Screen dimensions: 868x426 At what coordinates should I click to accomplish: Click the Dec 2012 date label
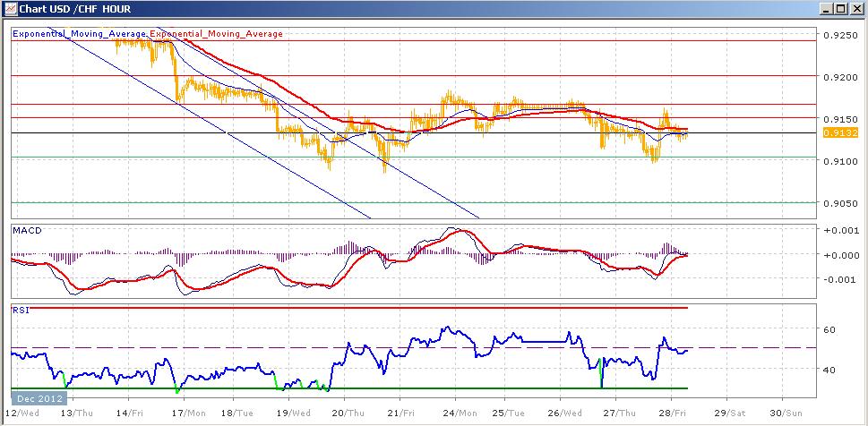point(36,396)
